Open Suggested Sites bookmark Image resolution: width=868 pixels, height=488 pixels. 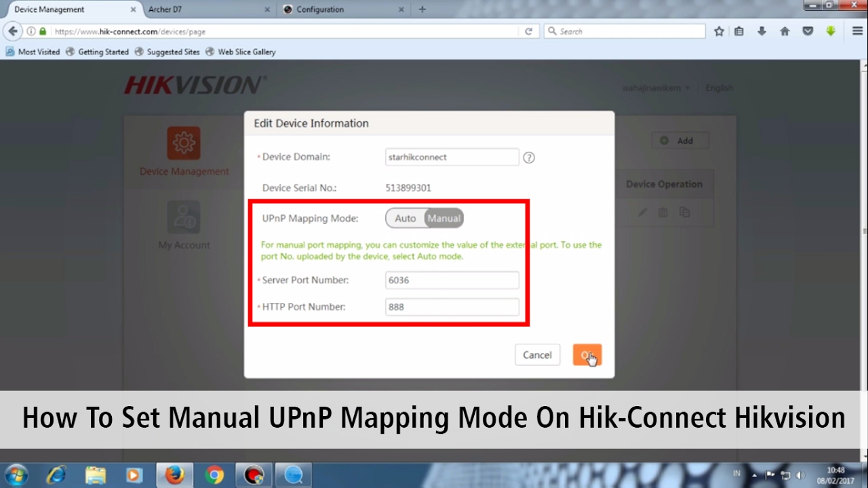click(x=167, y=52)
